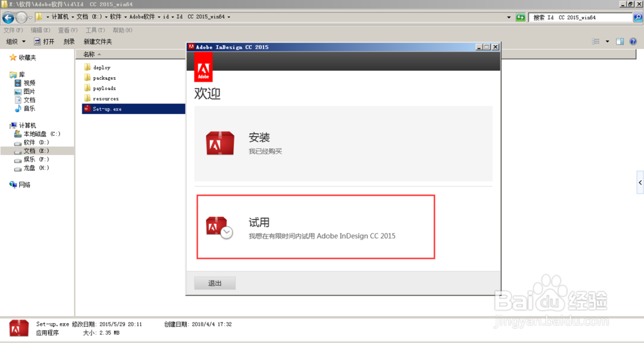Open the 文档 library

pos(25,100)
